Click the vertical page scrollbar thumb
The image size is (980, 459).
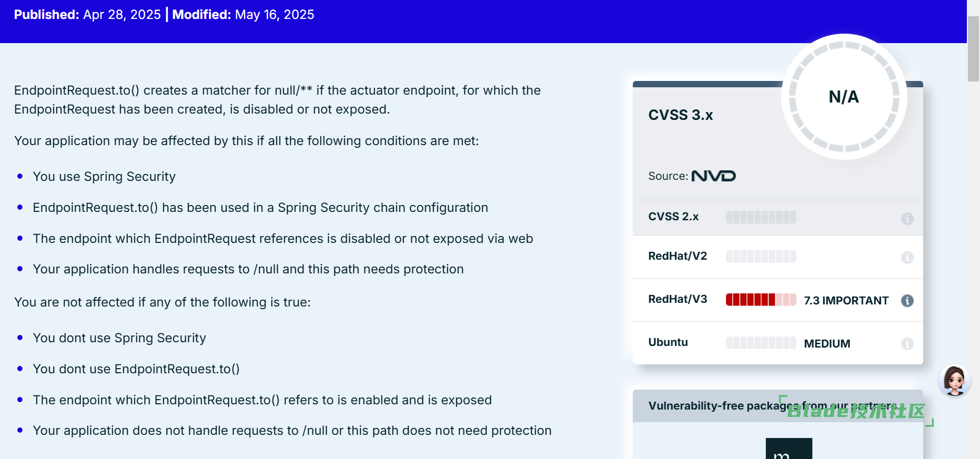click(x=973, y=48)
